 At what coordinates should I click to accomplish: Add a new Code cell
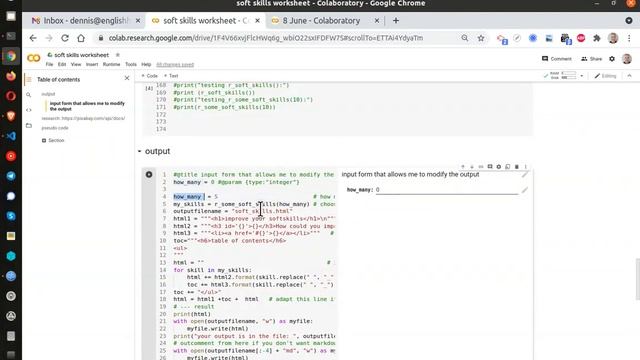149,76
